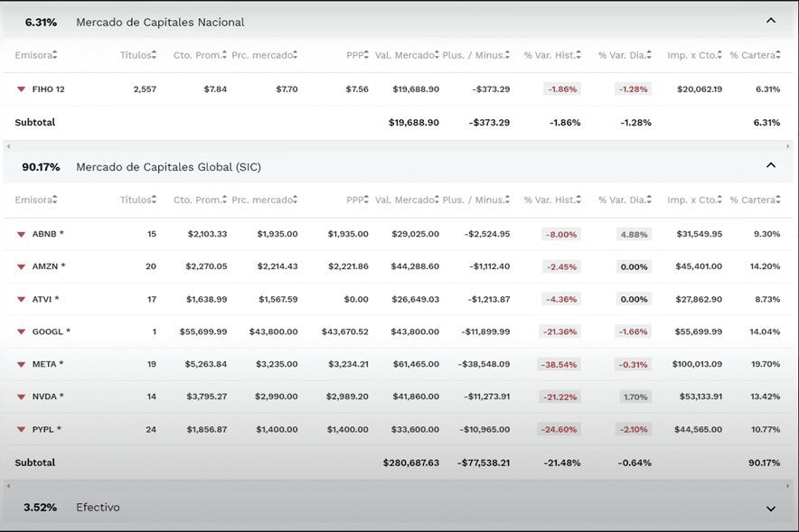Screen dimensions: 799x532
Task: Select the ABNB 4.88% daily variation badge
Action: [x=634, y=234]
